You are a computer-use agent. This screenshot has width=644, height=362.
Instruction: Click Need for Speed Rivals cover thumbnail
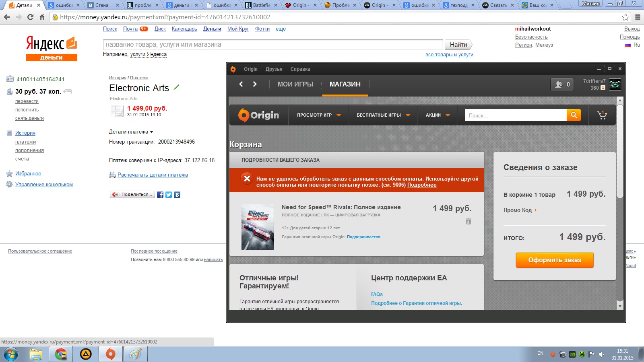[258, 227]
